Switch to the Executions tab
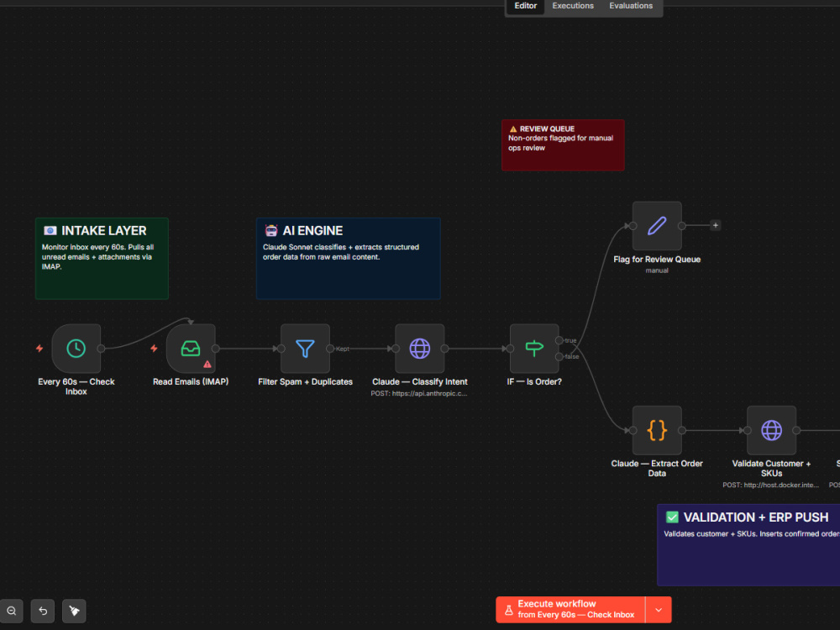Image resolution: width=840 pixels, height=630 pixels. coord(573,6)
